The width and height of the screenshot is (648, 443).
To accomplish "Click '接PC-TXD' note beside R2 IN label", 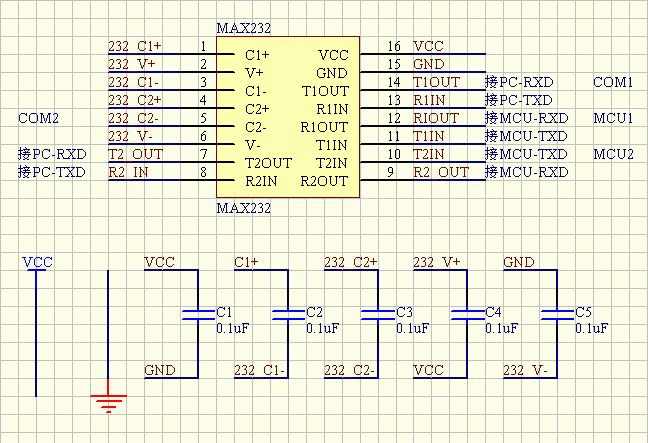I will 52,172.
